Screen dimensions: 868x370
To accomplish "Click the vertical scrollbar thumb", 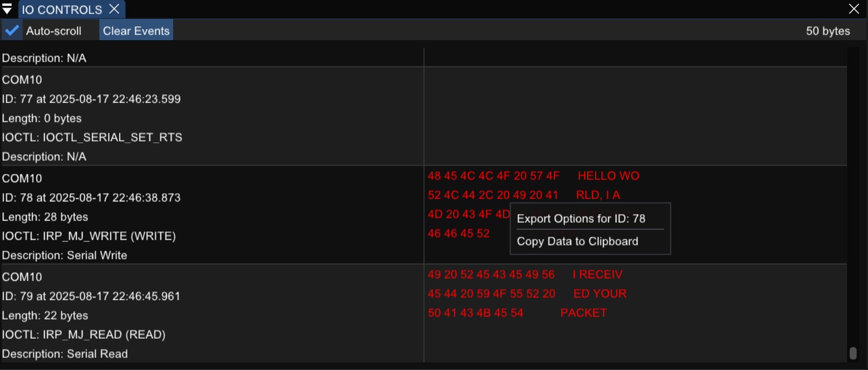I will 853,353.
